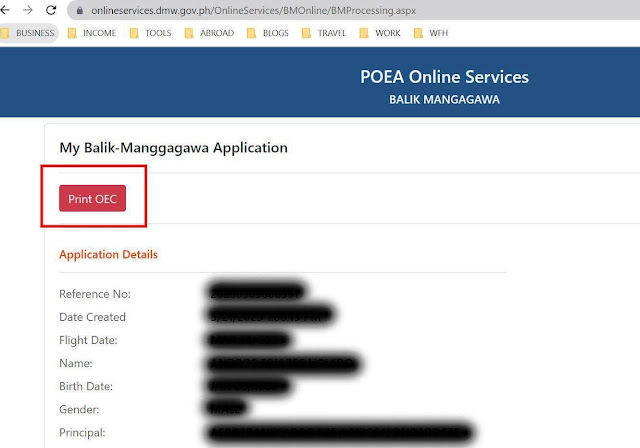
Task: Click the Print OEC button
Action: (92, 199)
